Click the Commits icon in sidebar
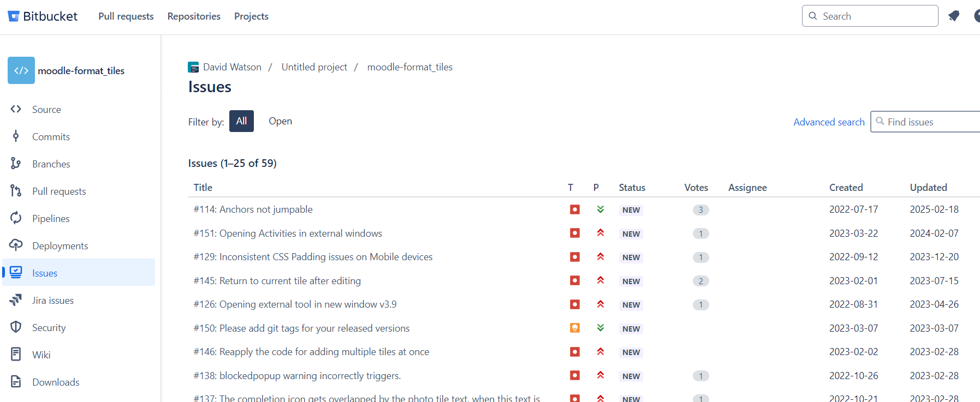Image resolution: width=980 pixels, height=402 pixels. coord(16,136)
